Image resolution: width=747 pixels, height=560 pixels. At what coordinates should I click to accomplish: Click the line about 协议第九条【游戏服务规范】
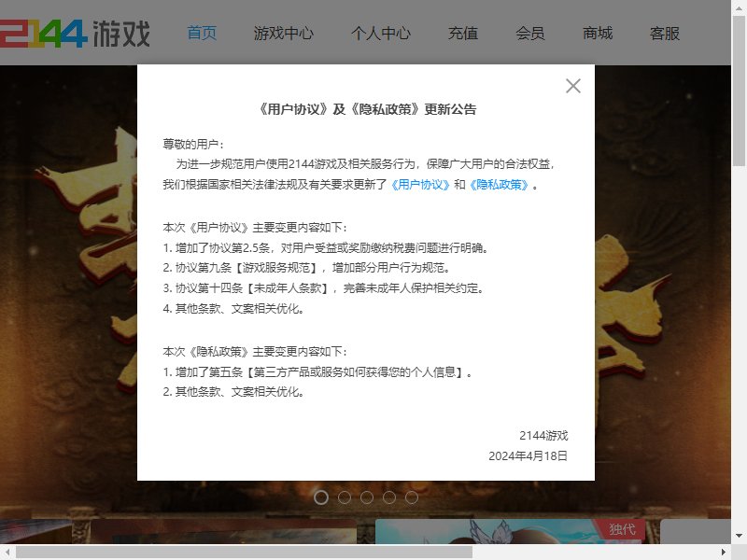pos(306,268)
